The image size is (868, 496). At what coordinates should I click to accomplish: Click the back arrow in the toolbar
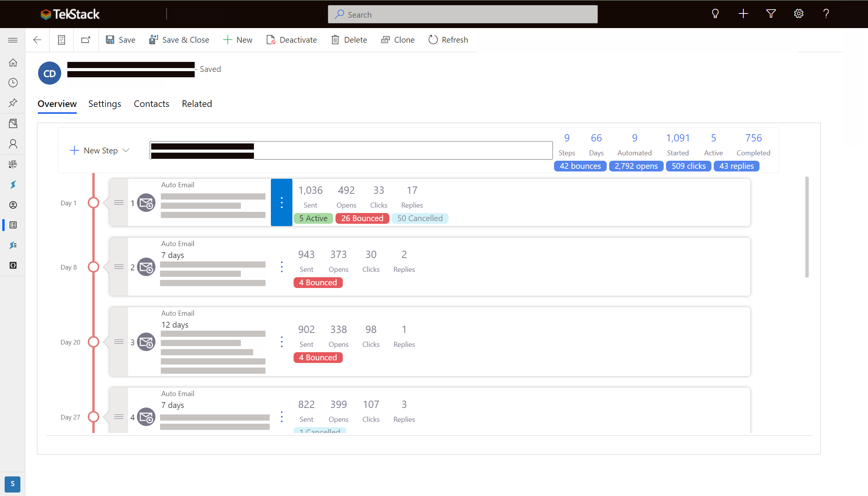point(37,40)
